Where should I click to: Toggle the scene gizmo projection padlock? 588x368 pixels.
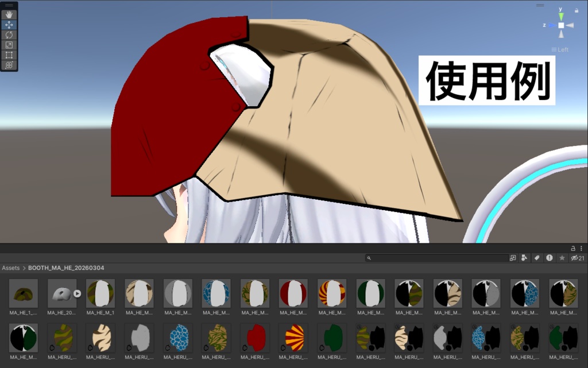point(577,10)
